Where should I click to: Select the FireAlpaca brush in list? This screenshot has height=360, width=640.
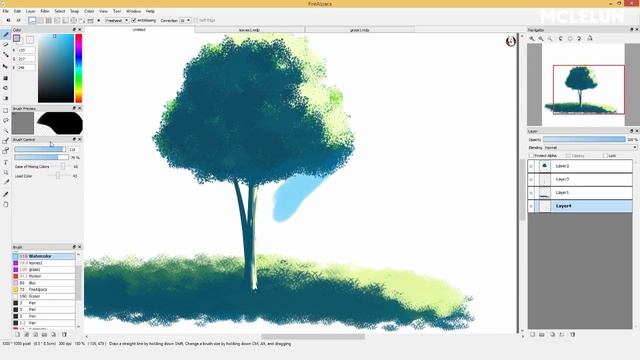44,289
